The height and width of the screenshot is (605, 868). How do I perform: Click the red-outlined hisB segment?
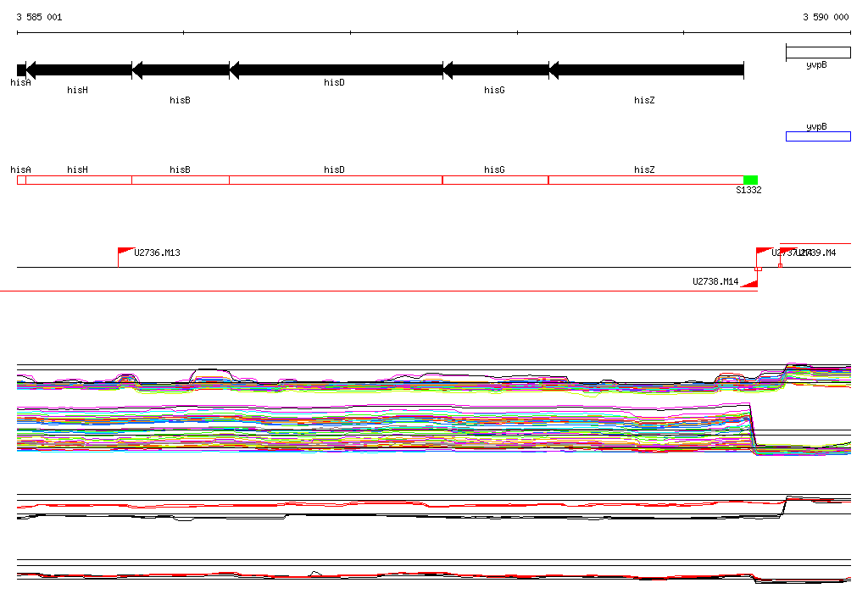coord(181,180)
